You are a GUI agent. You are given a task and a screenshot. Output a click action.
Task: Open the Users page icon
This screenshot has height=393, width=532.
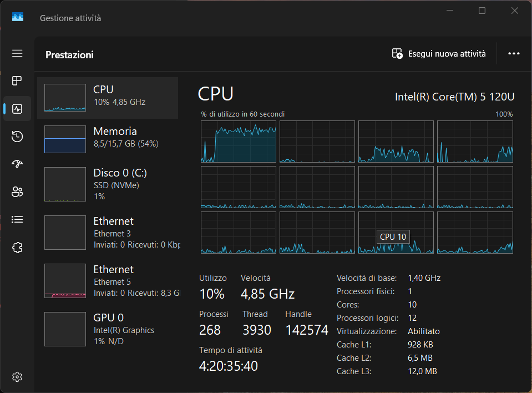coord(17,192)
